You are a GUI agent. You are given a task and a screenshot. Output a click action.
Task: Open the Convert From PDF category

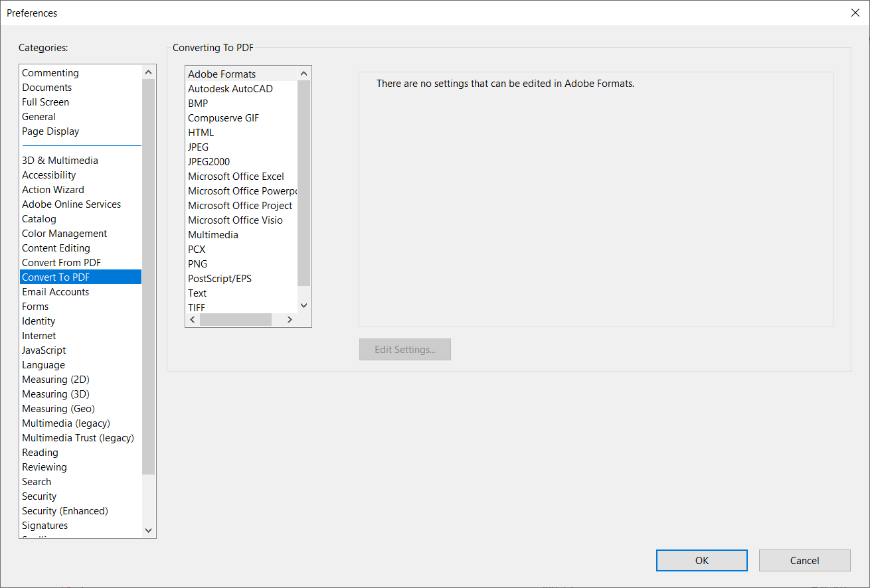click(61, 262)
